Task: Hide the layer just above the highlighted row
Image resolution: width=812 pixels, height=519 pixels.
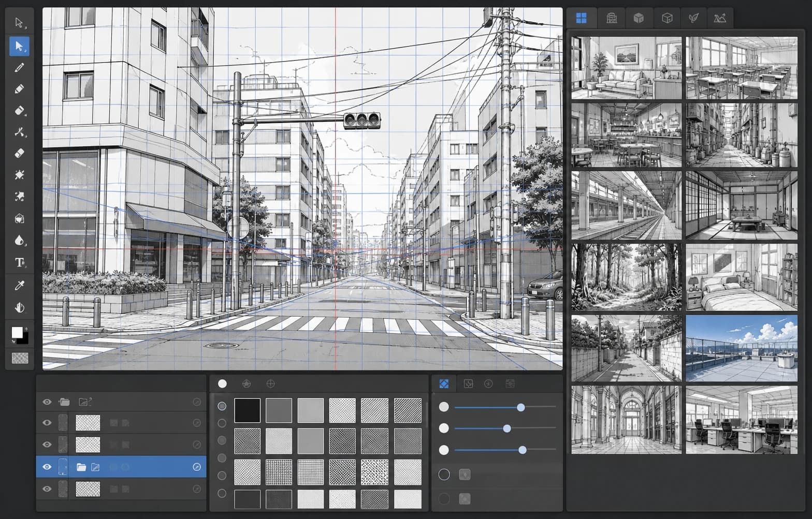Action: [x=47, y=444]
